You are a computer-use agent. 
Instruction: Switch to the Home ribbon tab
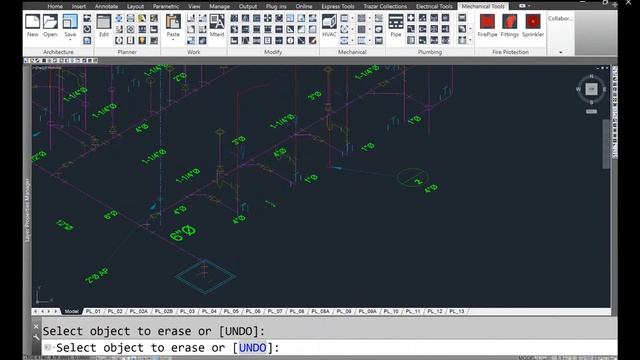(55, 6)
